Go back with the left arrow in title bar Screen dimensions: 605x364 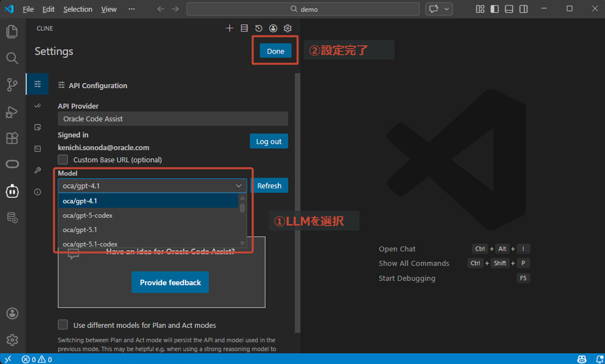pos(161,9)
